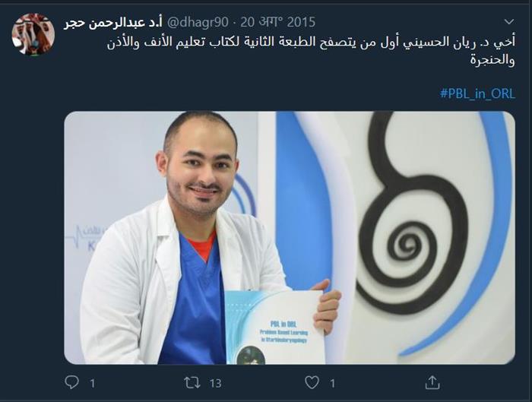Screen dimensions: 532x402
Task: Click the author's profile avatar picture
Action: tap(33, 34)
